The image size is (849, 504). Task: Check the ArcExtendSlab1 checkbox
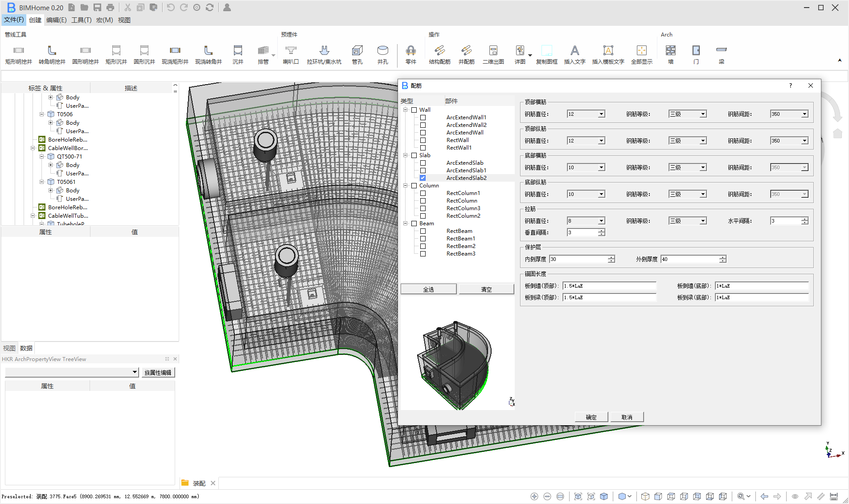click(423, 171)
